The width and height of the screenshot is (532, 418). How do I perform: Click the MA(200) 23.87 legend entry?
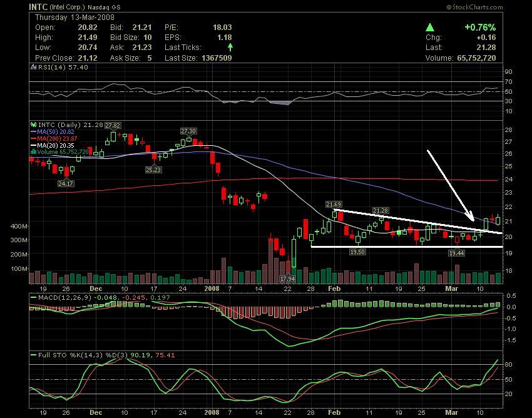point(57,138)
